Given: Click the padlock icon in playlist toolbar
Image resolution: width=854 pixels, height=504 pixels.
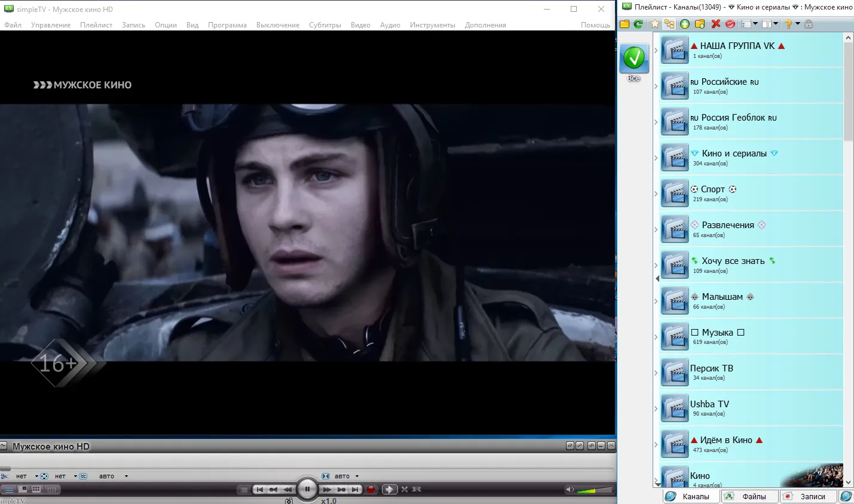Looking at the screenshot, I should pyautogui.click(x=809, y=24).
